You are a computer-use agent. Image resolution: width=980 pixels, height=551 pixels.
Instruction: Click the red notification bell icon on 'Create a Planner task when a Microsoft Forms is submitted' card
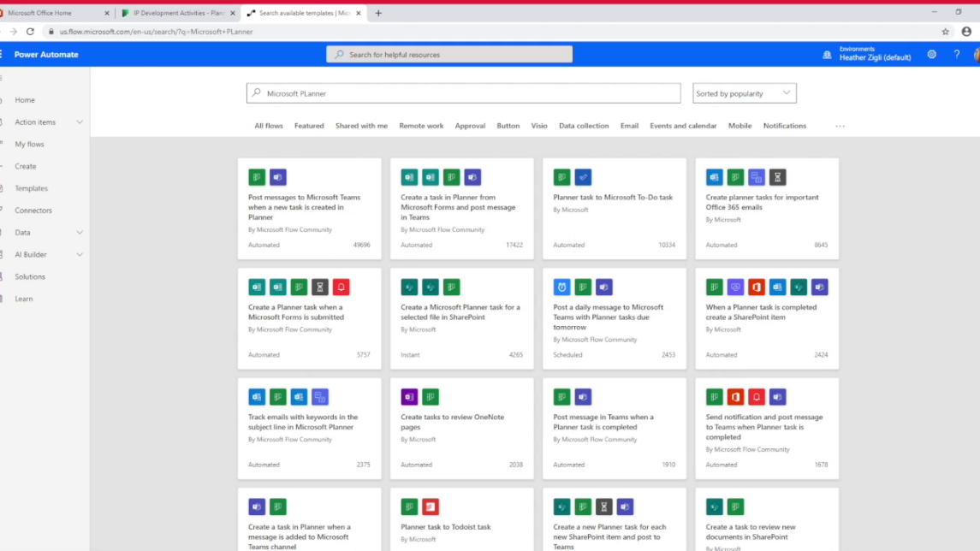coord(342,287)
